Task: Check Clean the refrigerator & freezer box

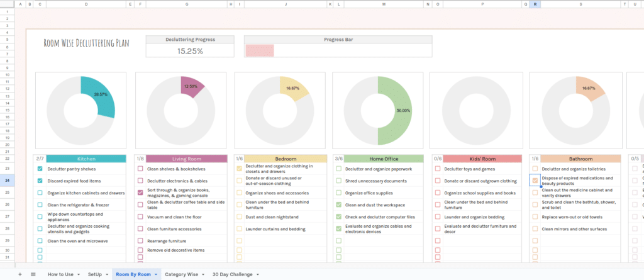Action: tap(40, 204)
